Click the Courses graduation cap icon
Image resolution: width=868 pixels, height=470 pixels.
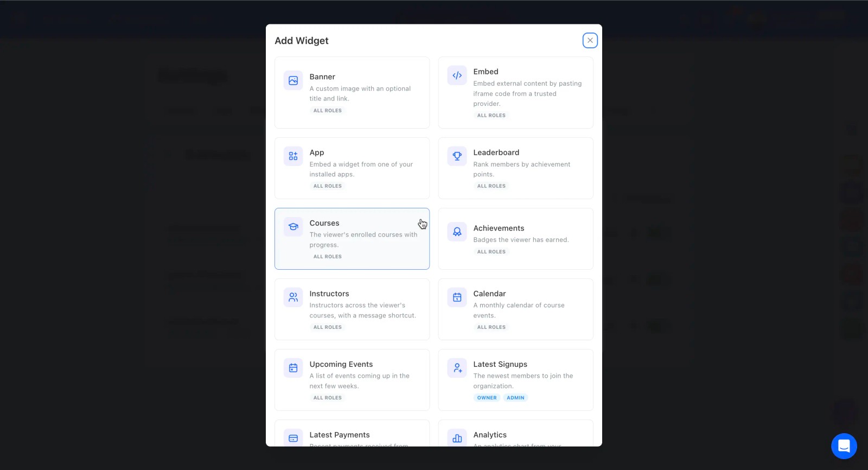(x=293, y=227)
